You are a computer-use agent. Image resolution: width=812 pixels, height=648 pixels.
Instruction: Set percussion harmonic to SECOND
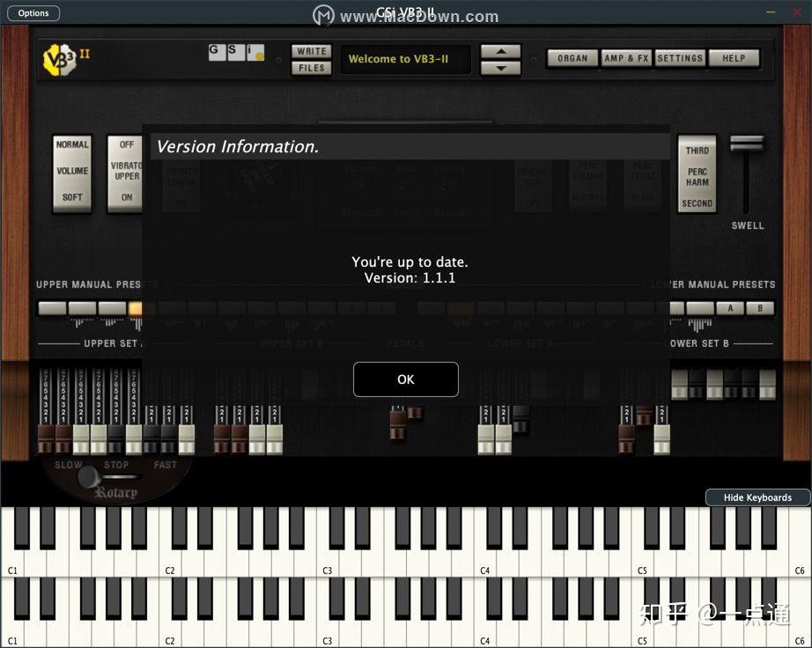697,202
